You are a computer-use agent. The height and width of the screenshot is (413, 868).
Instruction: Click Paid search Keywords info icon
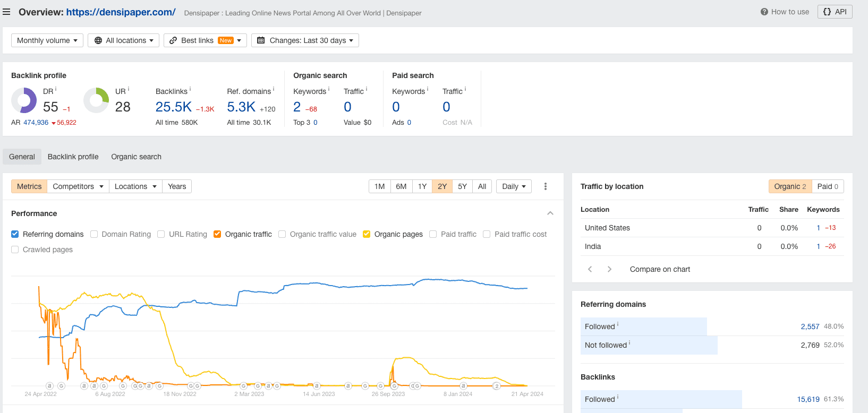point(428,89)
